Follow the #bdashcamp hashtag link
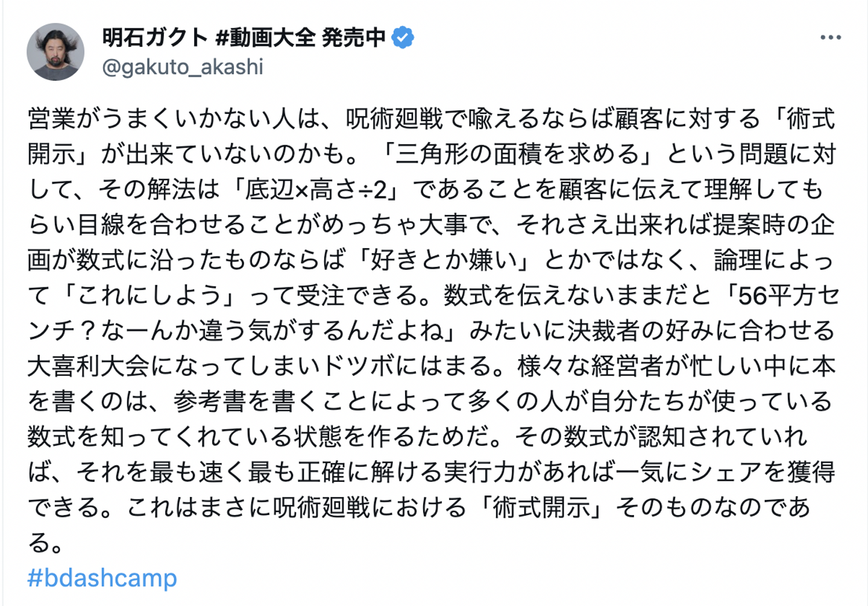 (102, 578)
